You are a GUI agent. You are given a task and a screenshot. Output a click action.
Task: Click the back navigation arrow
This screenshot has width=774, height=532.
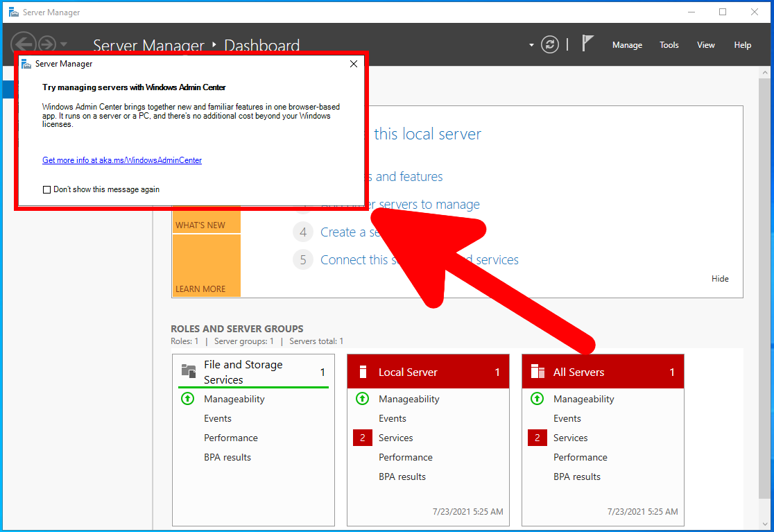click(x=24, y=43)
